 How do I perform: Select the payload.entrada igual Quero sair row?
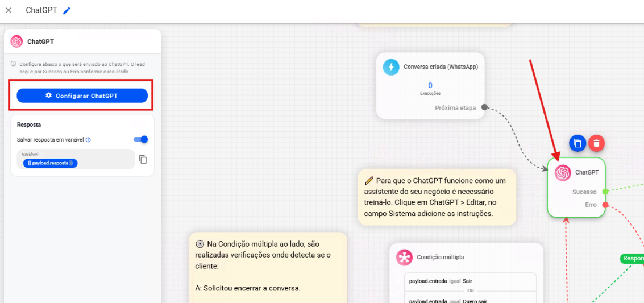[x=470, y=298]
